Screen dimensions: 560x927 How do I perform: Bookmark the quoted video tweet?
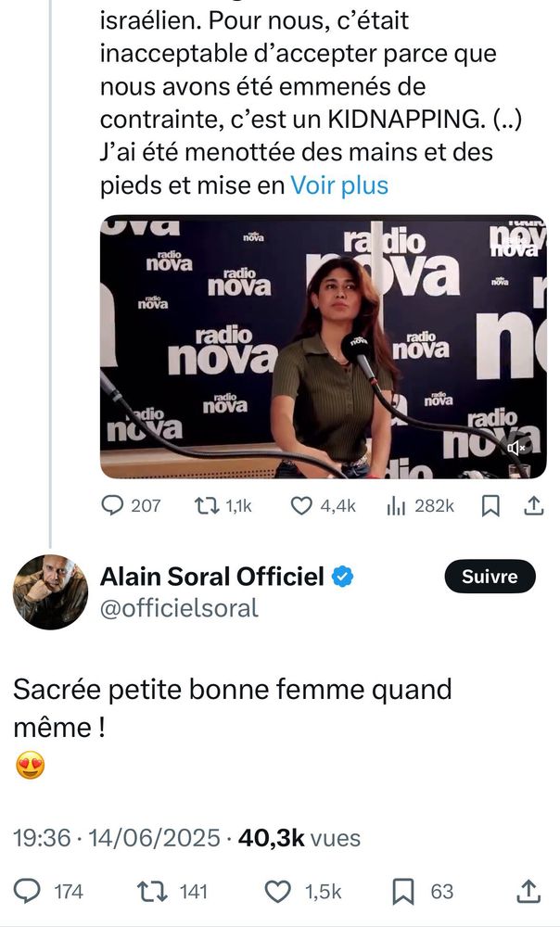click(x=490, y=506)
